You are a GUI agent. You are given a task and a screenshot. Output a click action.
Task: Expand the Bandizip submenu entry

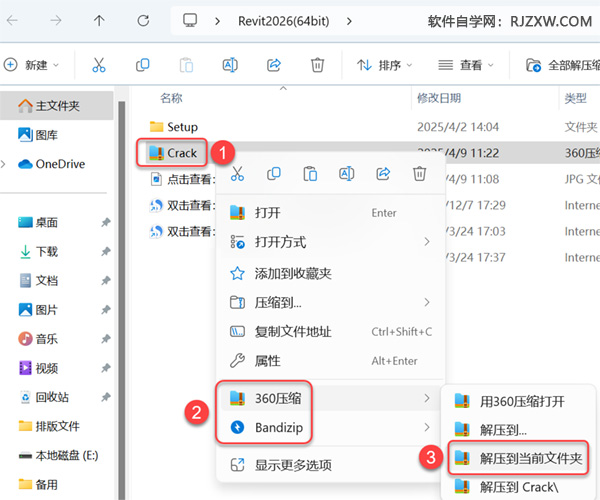330,427
